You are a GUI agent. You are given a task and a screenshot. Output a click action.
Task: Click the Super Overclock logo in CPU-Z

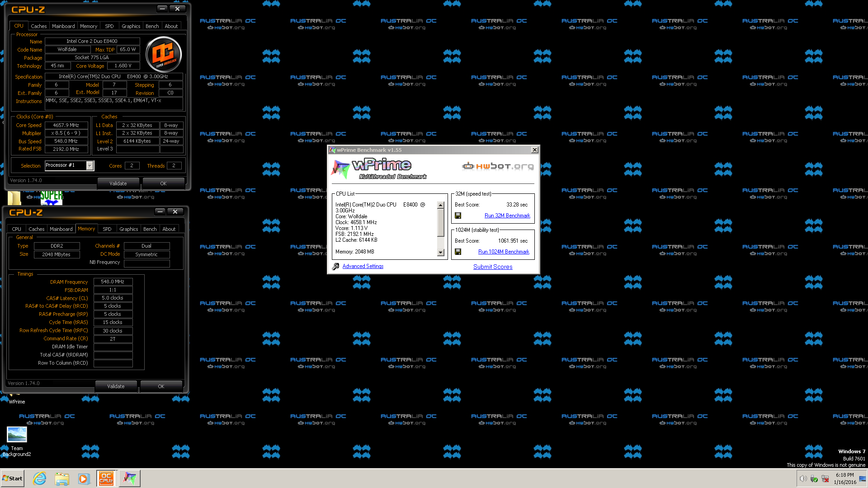pyautogui.click(x=164, y=54)
